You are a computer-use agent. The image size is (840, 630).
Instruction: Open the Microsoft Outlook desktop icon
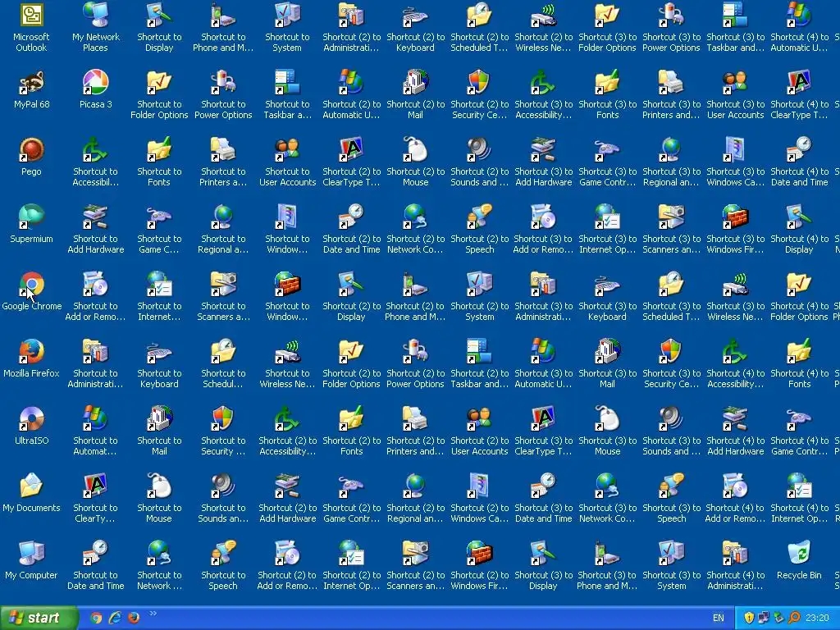click(31, 15)
